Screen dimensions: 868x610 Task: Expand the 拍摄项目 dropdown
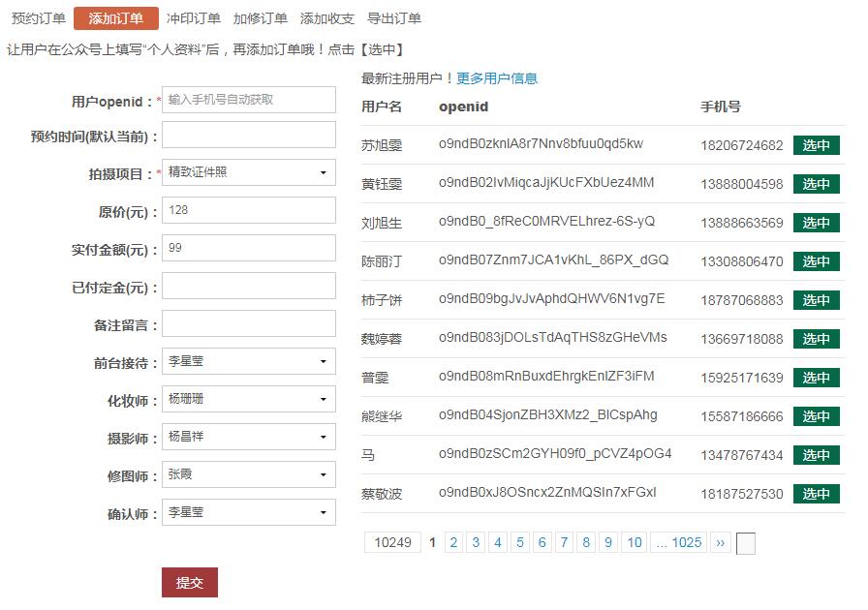pyautogui.click(x=249, y=173)
